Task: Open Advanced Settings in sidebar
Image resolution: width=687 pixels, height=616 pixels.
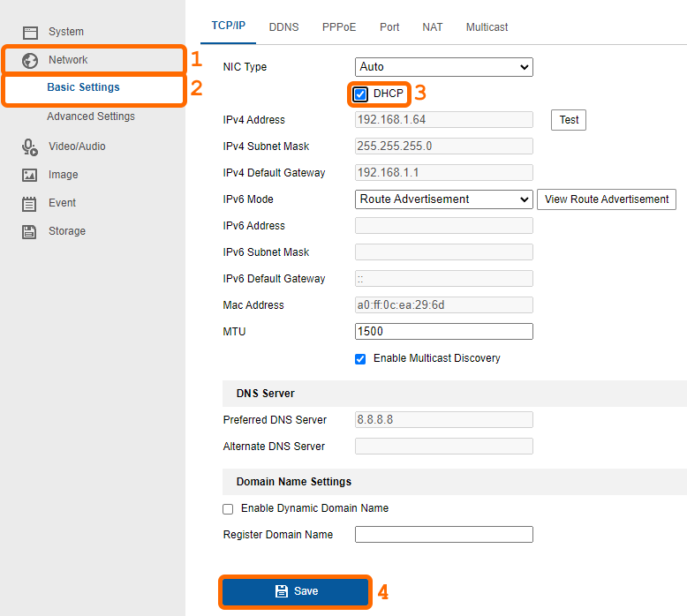Action: click(91, 116)
